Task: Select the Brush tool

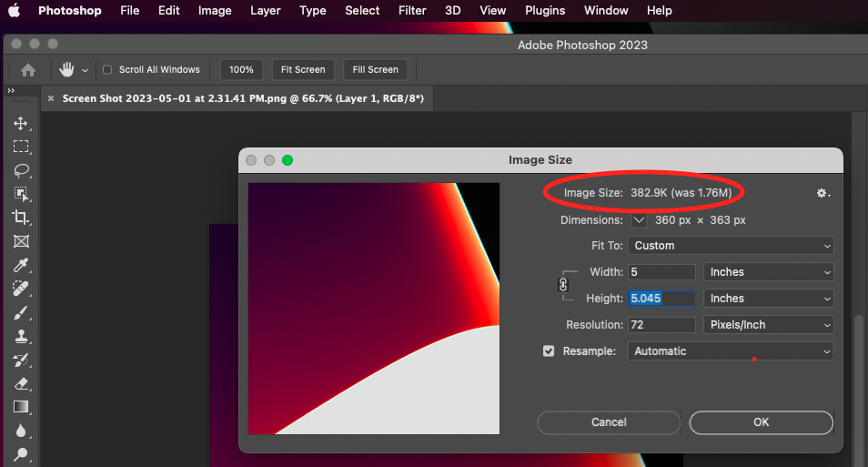Action: [x=21, y=312]
